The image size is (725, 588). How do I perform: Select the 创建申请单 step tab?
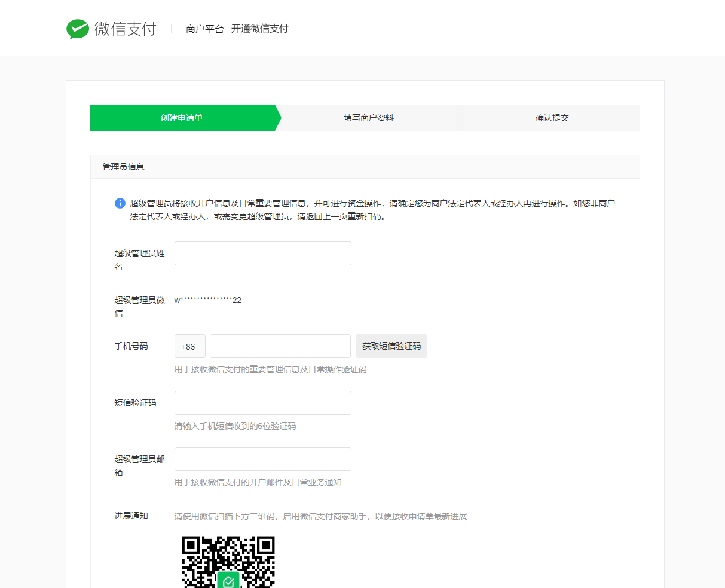(x=182, y=118)
